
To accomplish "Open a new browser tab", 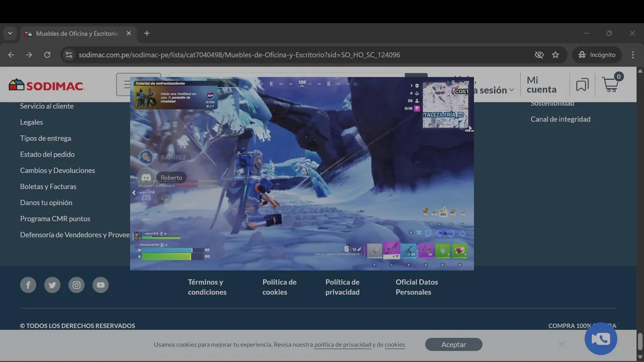I will tap(147, 33).
